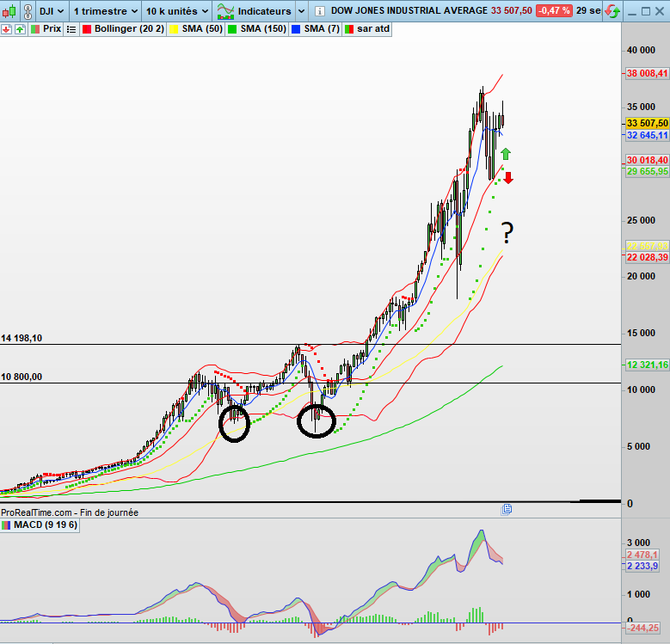Screen dimensions: 670x644
Task: Open the list icon next to Prix
Action: coord(71,29)
